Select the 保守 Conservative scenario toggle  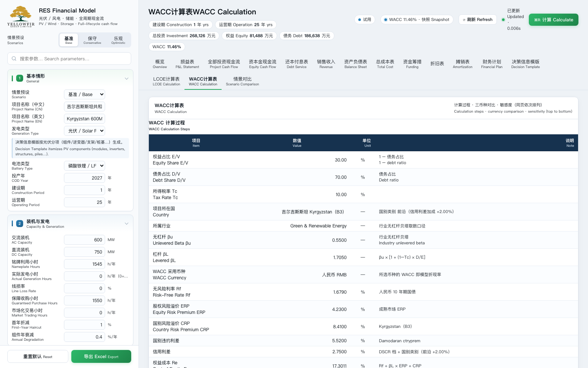(92, 40)
